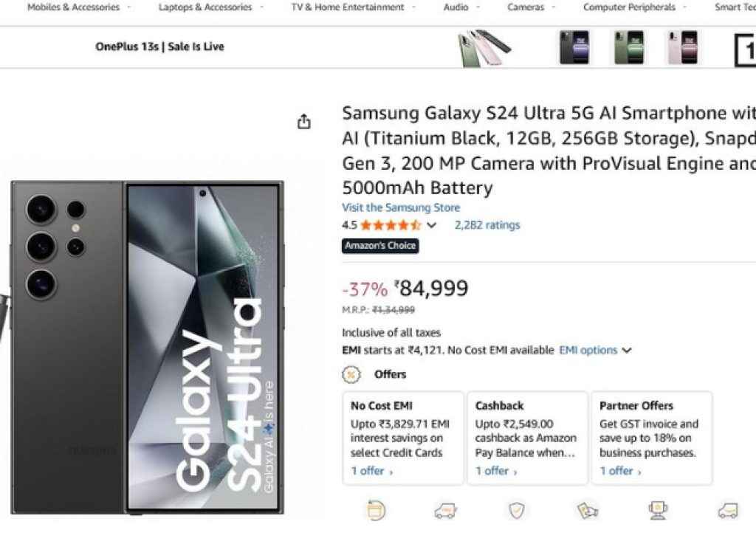756x558 pixels.
Task: Select the top brand trophy icon
Action: (x=657, y=510)
